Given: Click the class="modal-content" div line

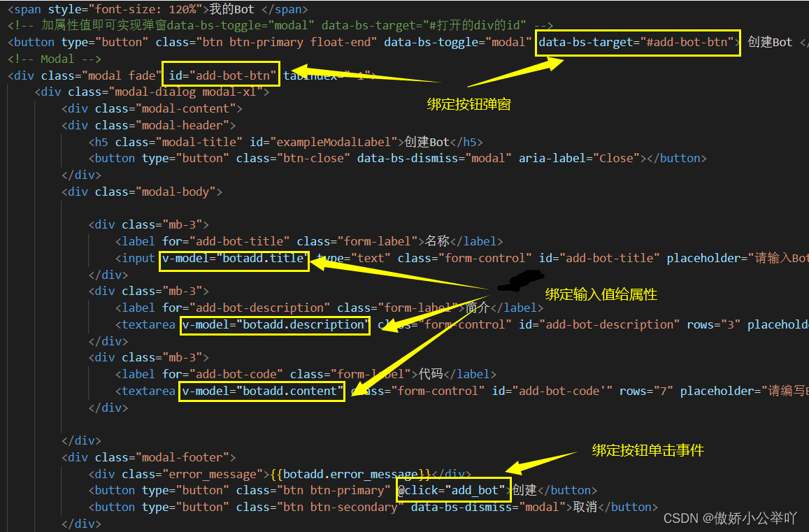Looking at the screenshot, I should coord(152,109).
